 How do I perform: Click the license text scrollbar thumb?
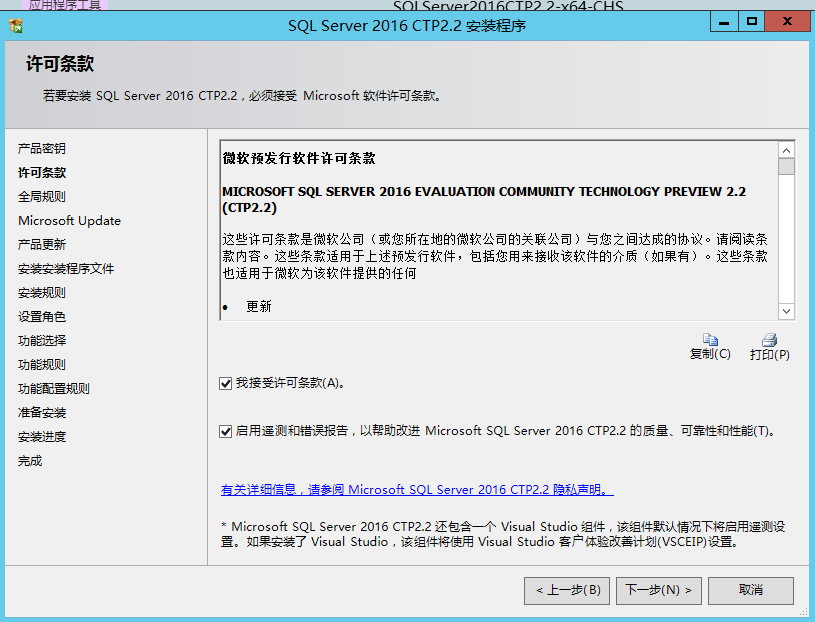[786, 167]
